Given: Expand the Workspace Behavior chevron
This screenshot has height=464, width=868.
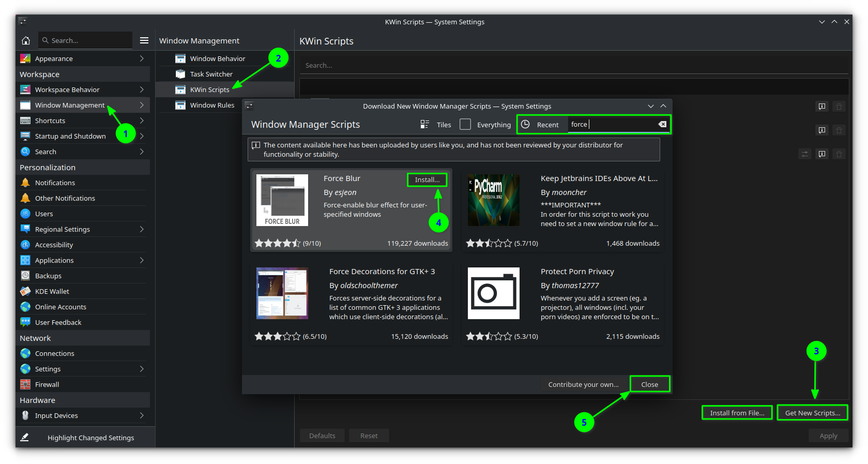Looking at the screenshot, I should [142, 89].
